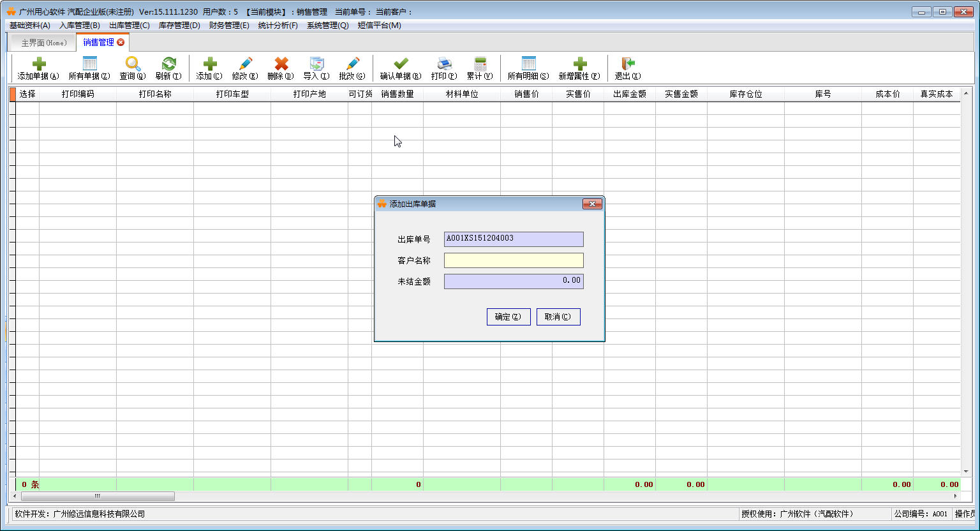This screenshot has width=980, height=531.
Task: Click the 选择 column header
Action: click(27, 94)
